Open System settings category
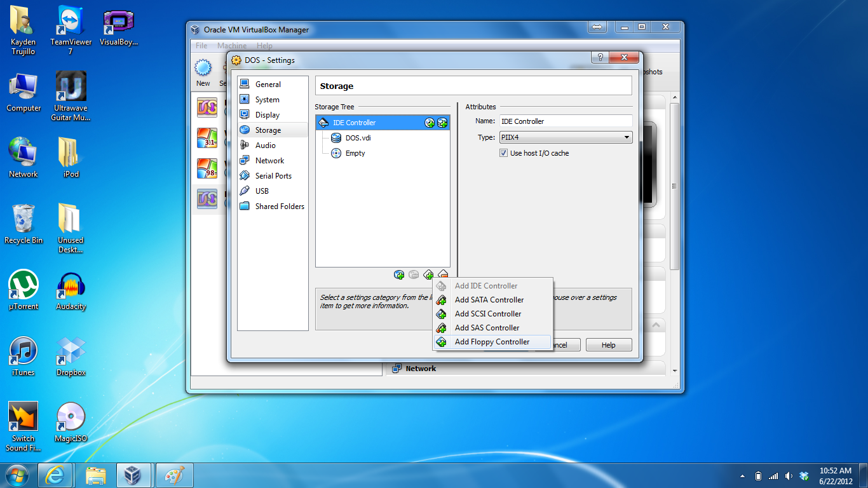 (x=273, y=100)
